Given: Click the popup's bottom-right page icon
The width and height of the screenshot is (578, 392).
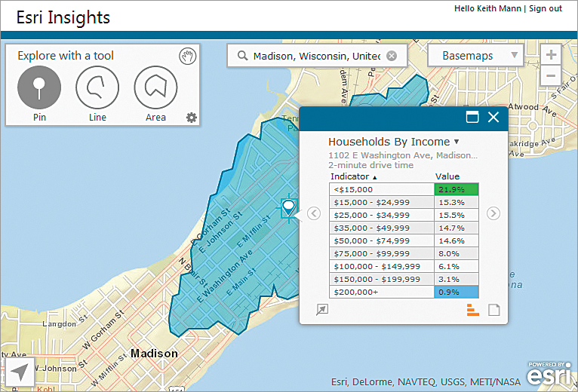Looking at the screenshot, I should pos(494,310).
